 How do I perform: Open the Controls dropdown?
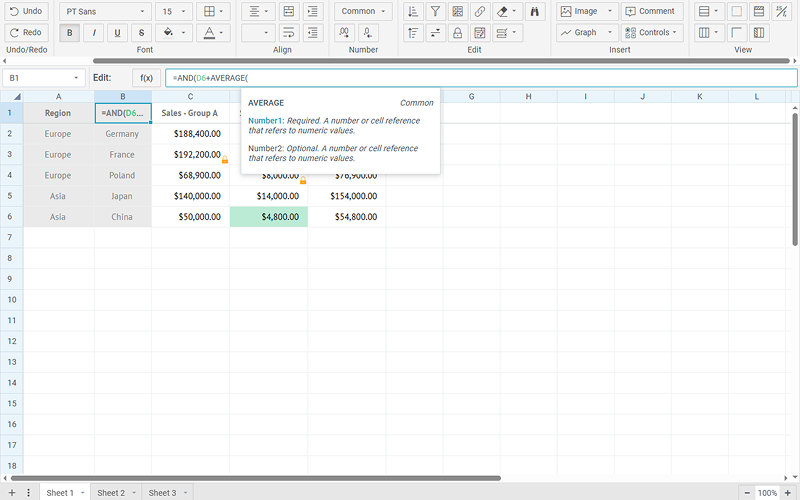(652, 33)
